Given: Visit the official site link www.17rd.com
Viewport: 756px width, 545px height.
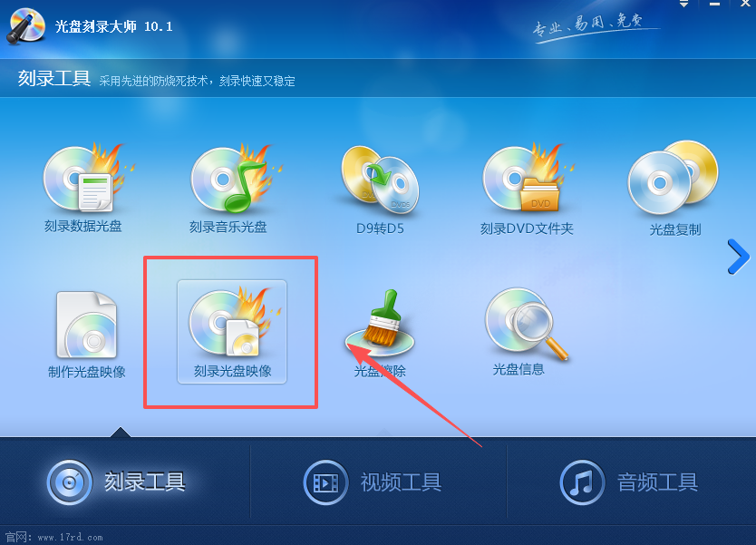Looking at the screenshot, I should [x=70, y=537].
